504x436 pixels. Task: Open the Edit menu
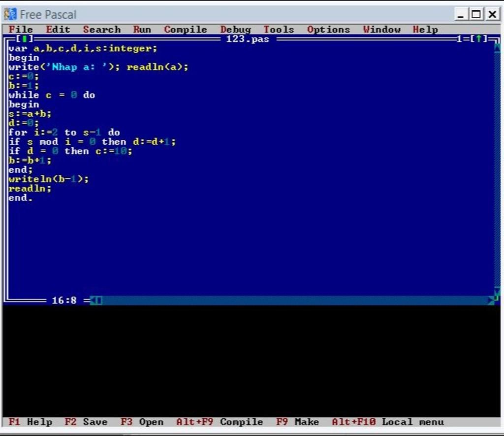[58, 29]
